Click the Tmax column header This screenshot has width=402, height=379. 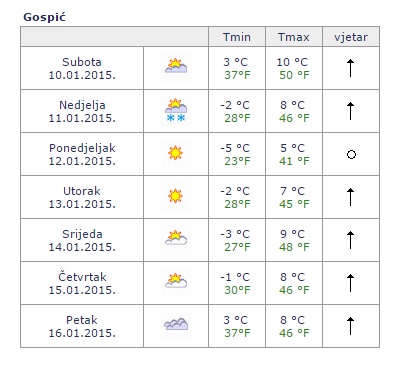pyautogui.click(x=294, y=37)
